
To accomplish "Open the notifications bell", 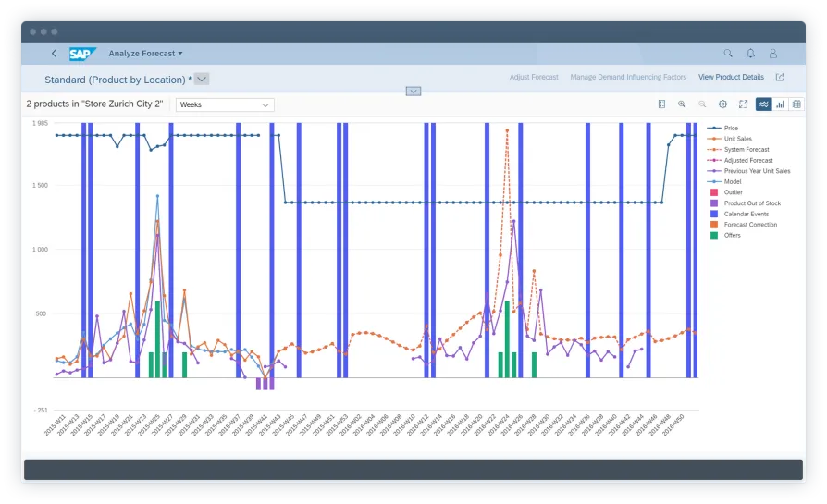I will click(x=750, y=54).
